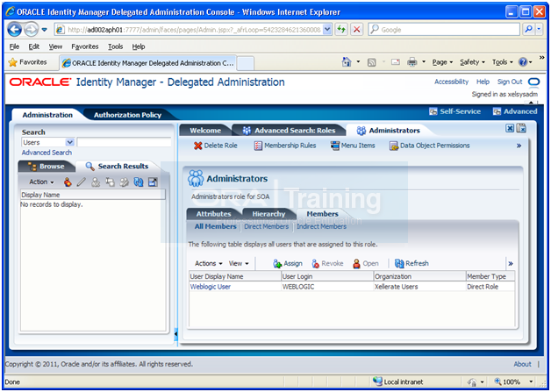Open the Favorites menu in menu bar
The height and width of the screenshot is (392, 551).
85,46
